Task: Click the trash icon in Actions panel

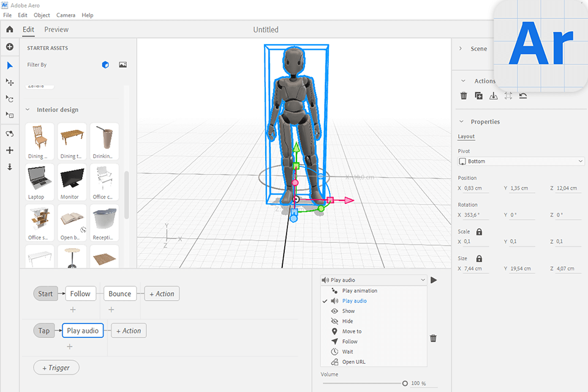Action: (x=464, y=96)
